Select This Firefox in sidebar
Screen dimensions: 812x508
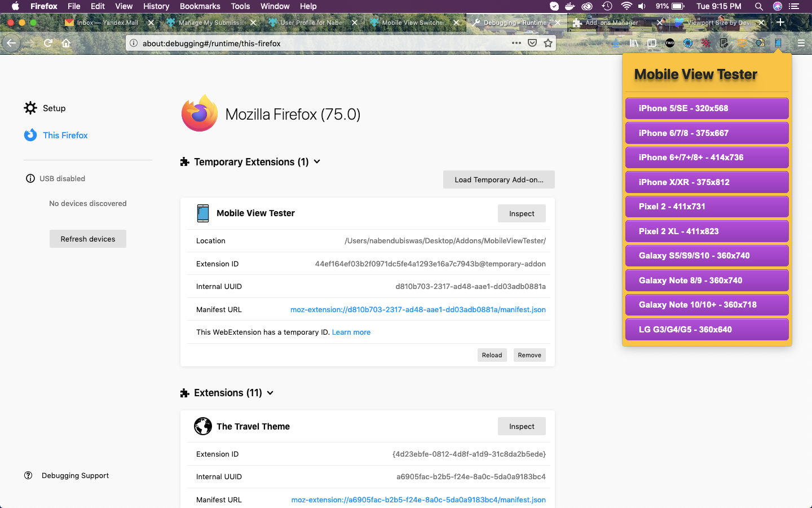click(56, 135)
